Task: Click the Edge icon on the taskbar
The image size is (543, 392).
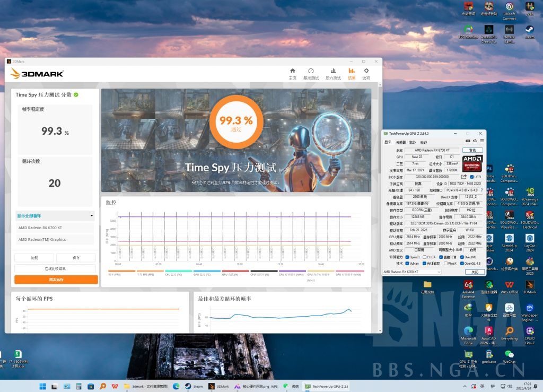Action: pos(176,386)
